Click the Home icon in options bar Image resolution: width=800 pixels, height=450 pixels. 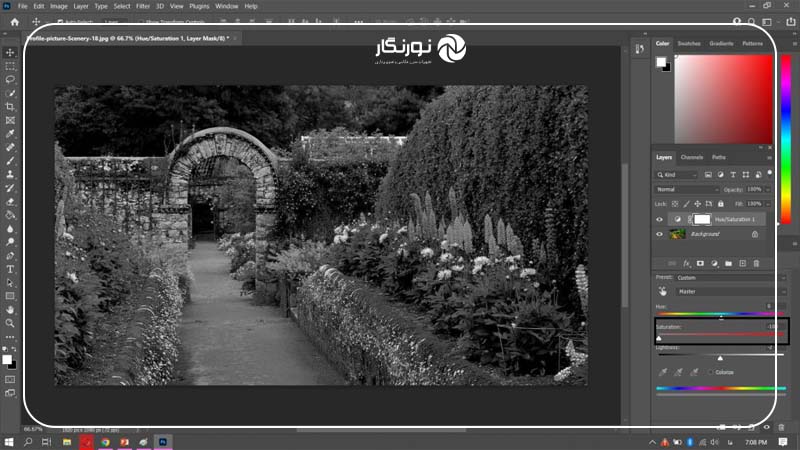coord(15,22)
